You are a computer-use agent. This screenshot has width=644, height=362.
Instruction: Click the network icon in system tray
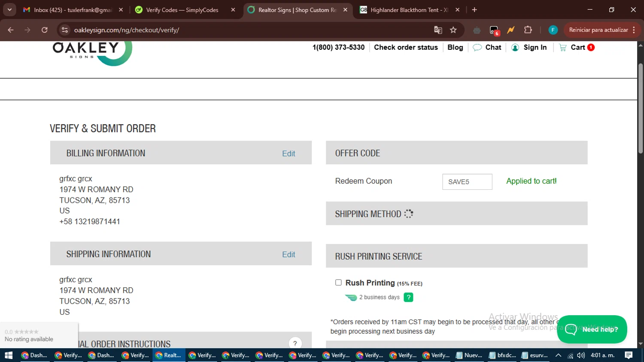coord(570,356)
